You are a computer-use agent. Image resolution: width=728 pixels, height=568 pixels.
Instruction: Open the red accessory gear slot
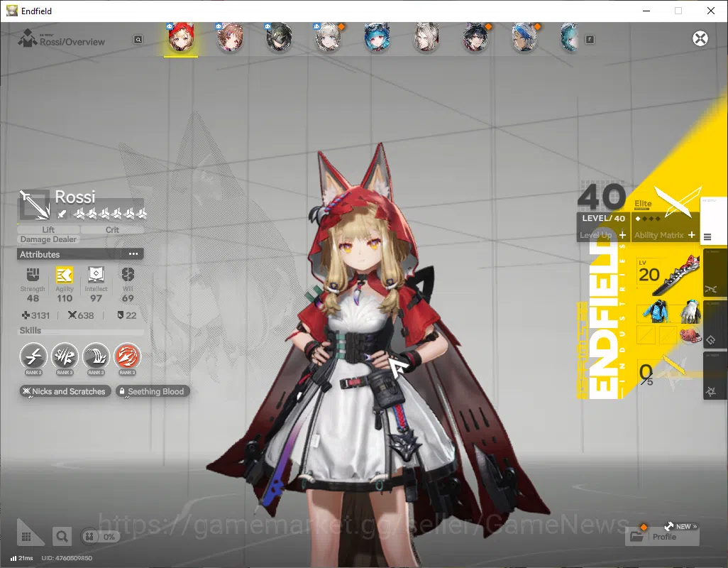pos(690,334)
